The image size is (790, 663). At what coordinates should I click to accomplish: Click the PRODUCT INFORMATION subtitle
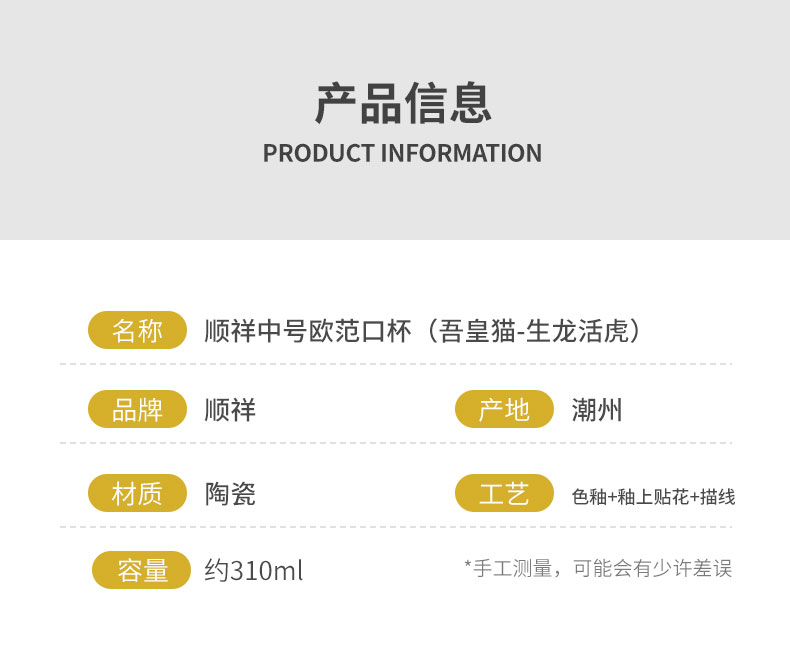(x=402, y=154)
